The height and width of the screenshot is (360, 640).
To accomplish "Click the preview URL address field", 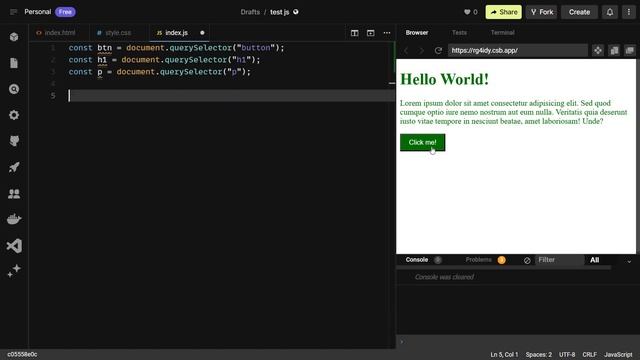I will (518, 51).
